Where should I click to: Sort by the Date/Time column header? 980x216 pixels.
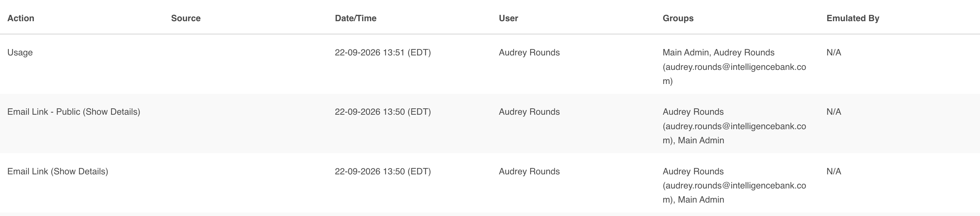pyautogui.click(x=355, y=18)
